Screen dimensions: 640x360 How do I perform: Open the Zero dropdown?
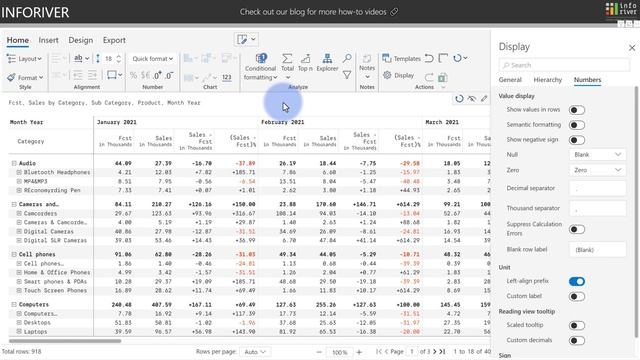coord(598,170)
